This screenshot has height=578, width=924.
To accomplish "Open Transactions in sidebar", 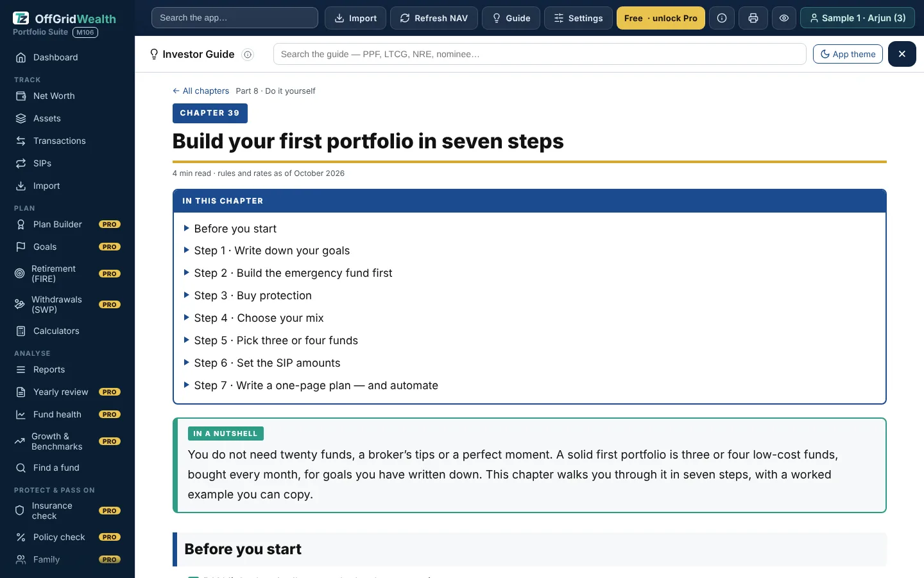I will click(67, 141).
